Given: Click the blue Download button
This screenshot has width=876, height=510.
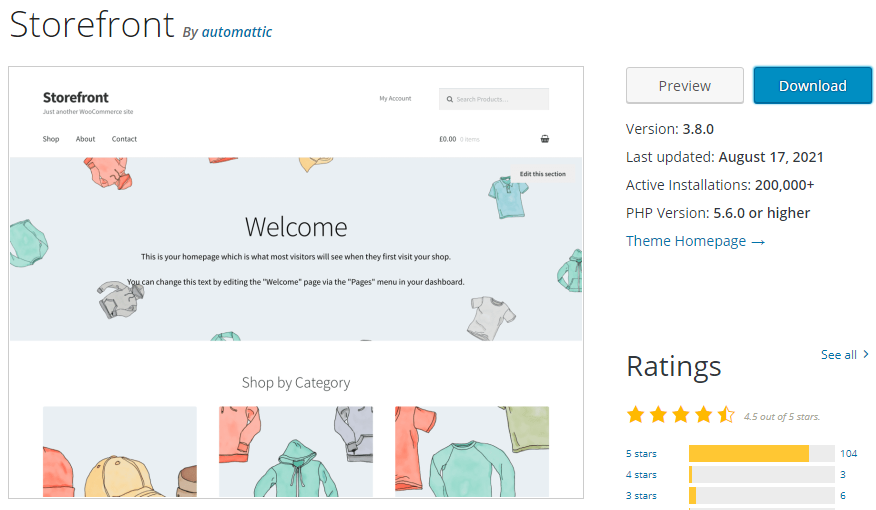Looking at the screenshot, I should pos(812,85).
